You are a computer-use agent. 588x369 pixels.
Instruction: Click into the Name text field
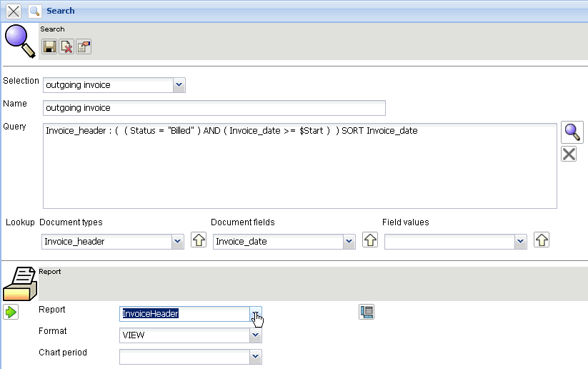(x=214, y=108)
